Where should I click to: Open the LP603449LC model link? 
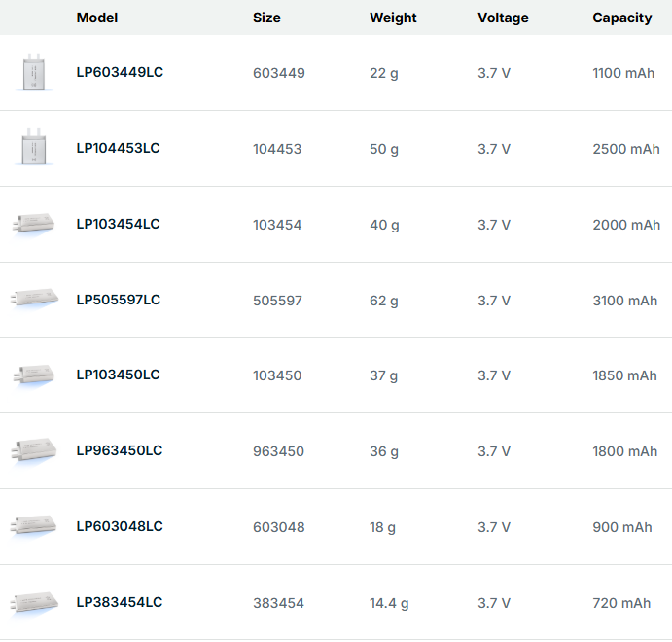[x=120, y=72]
